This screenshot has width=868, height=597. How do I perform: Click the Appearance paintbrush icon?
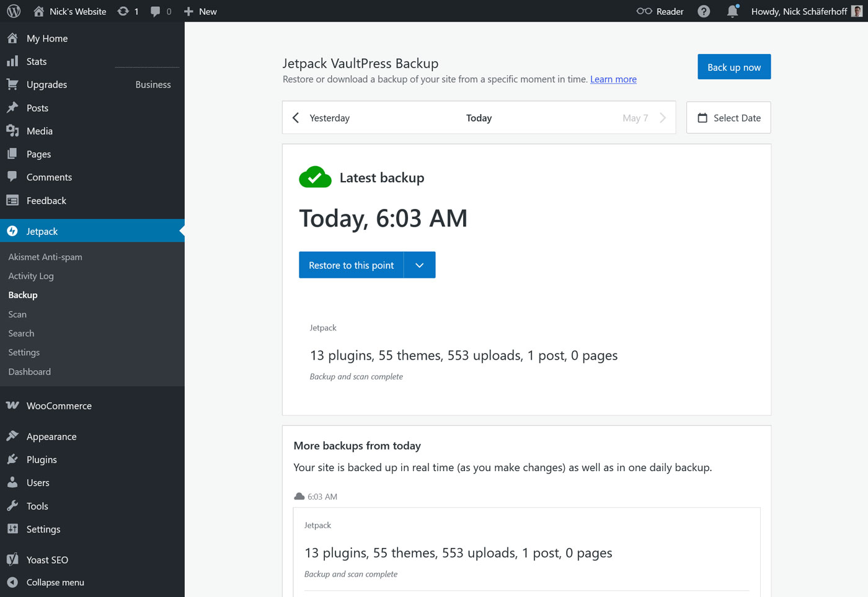pyautogui.click(x=12, y=436)
